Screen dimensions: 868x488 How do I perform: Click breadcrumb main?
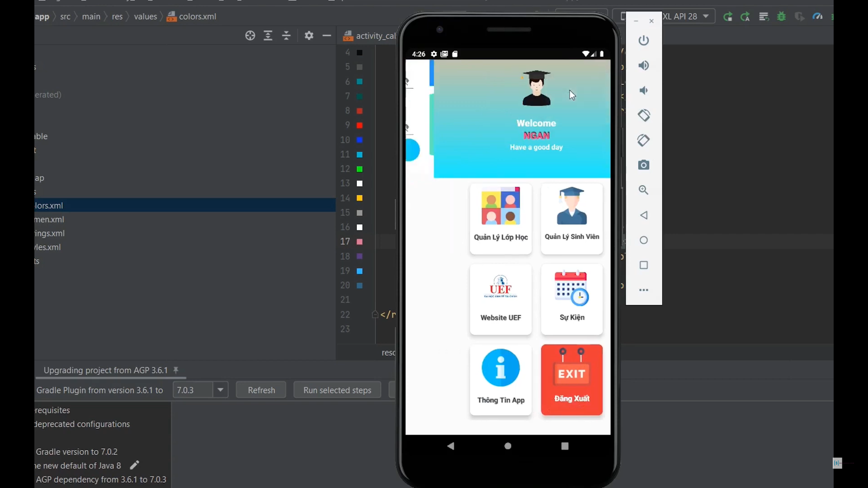click(91, 17)
